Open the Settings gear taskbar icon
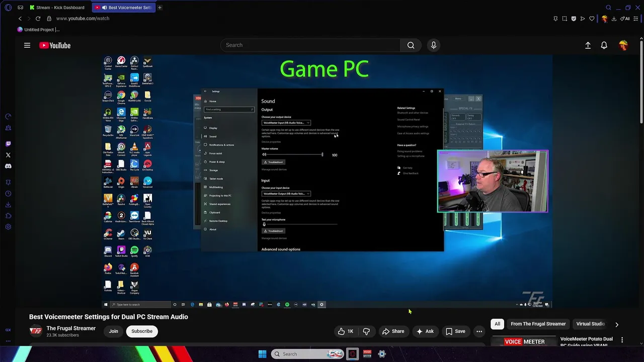This screenshot has width=644, height=362. tap(382, 354)
